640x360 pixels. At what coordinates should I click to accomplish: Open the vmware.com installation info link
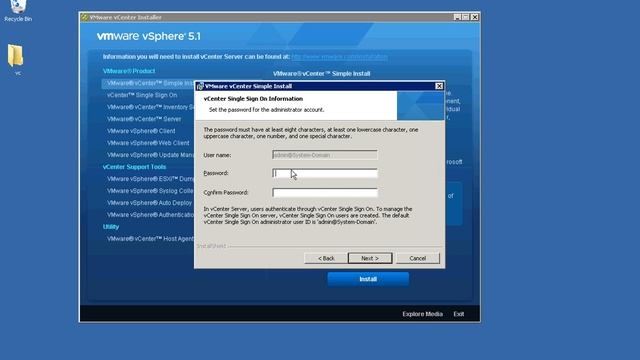point(339,57)
